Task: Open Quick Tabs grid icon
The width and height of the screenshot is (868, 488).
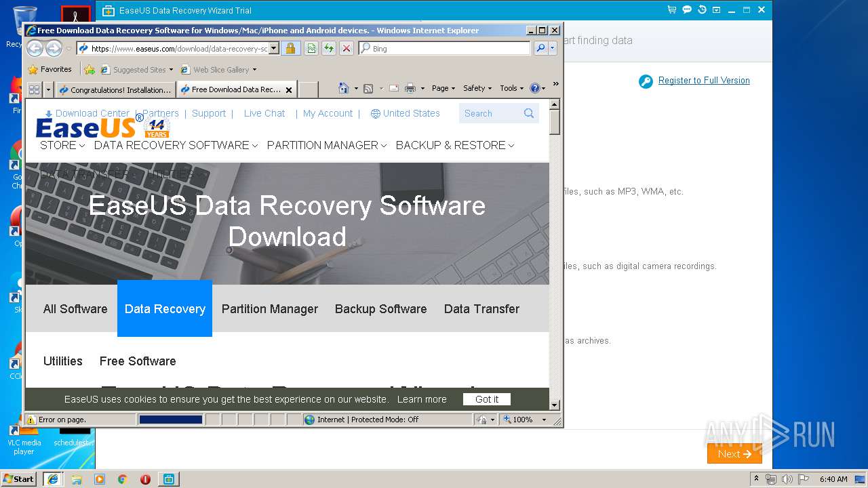Action: tap(34, 89)
